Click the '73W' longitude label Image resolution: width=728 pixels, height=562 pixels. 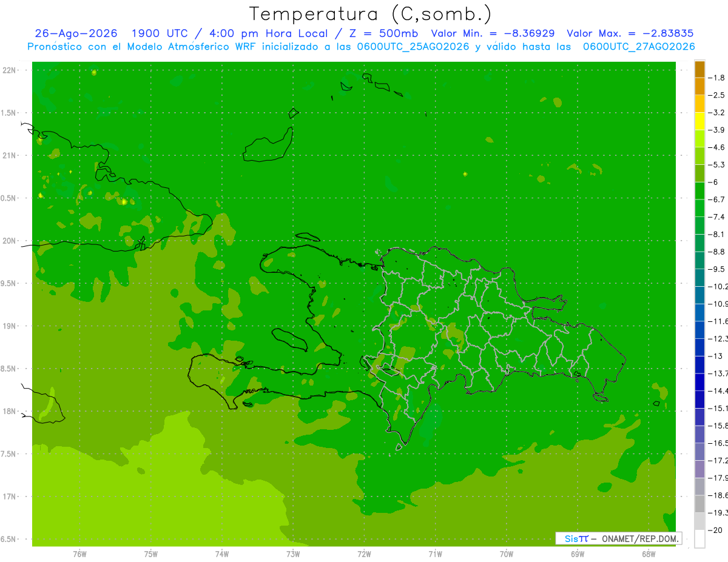point(293,554)
